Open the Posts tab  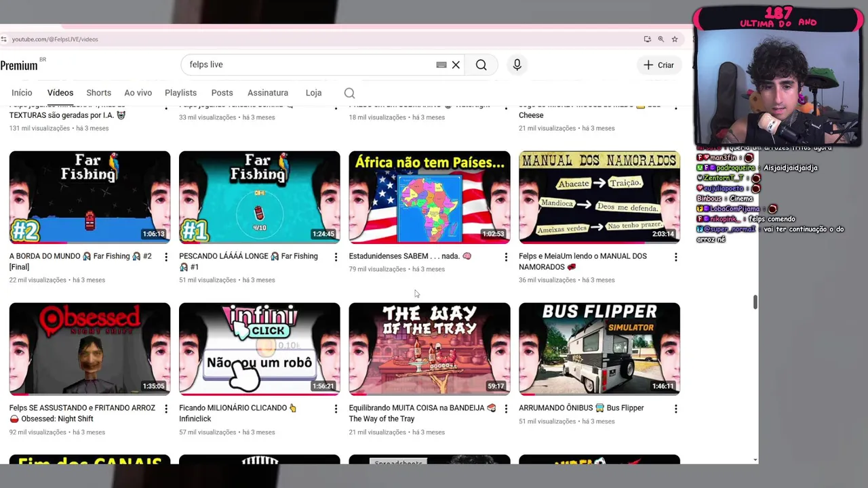tap(222, 93)
